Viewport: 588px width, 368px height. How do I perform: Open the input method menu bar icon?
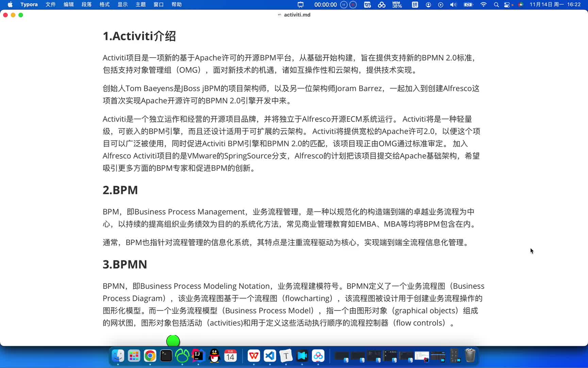tap(415, 4)
